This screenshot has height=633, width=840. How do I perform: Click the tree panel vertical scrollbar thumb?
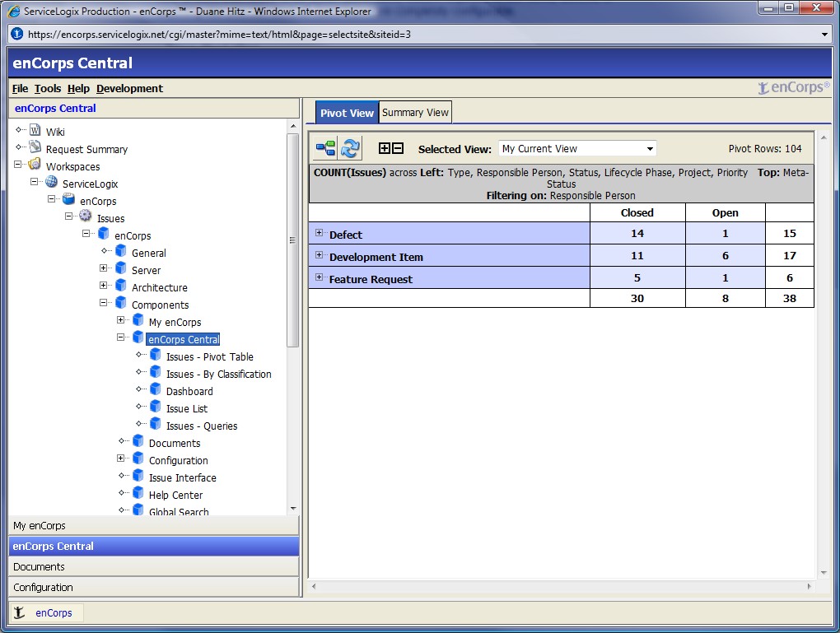point(292,240)
